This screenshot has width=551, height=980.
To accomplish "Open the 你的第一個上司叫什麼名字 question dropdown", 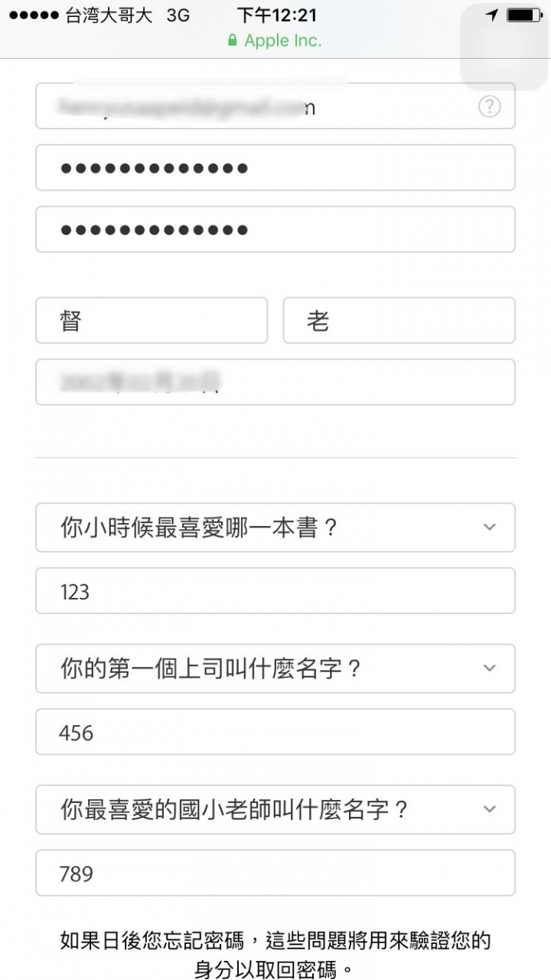I will point(275,668).
